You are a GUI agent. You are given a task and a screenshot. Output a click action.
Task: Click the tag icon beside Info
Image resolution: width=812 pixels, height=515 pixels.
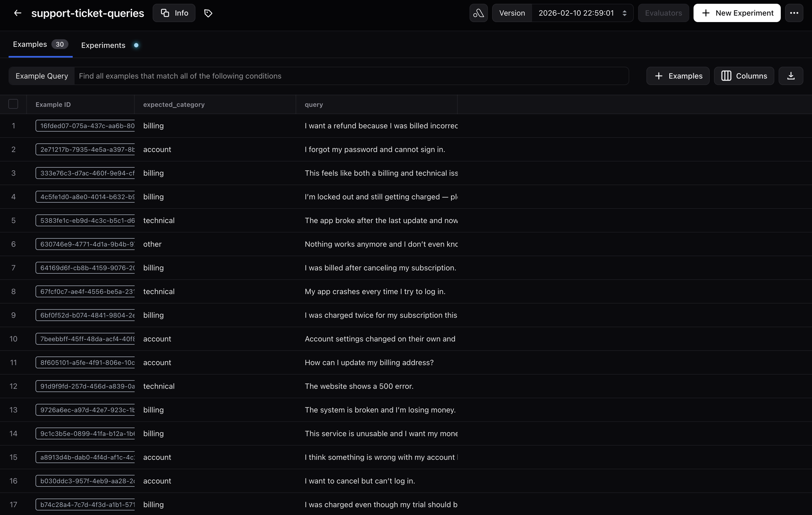208,13
